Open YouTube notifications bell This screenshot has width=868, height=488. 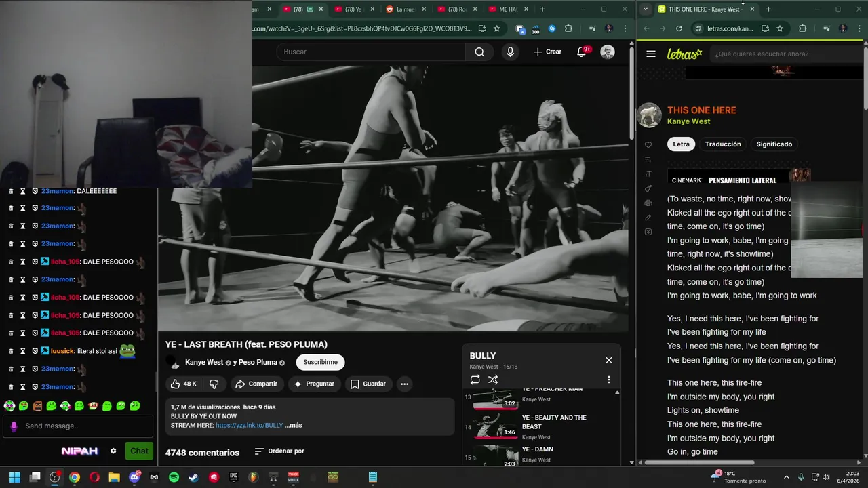[x=582, y=52]
